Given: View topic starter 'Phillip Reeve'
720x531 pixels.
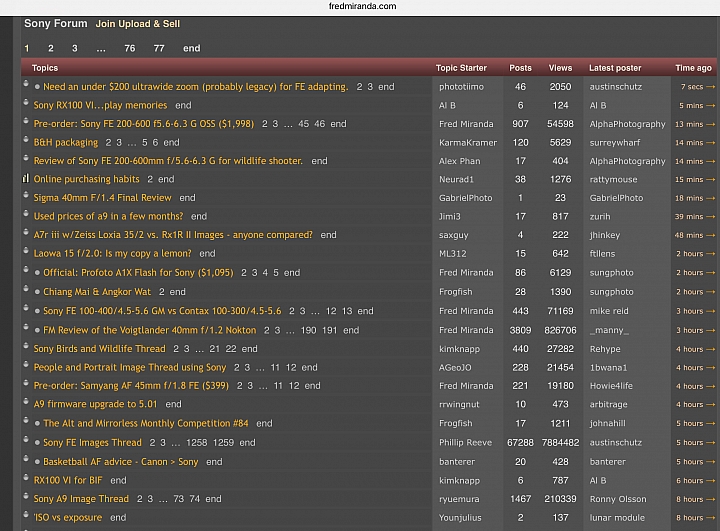Looking at the screenshot, I should point(465,443).
